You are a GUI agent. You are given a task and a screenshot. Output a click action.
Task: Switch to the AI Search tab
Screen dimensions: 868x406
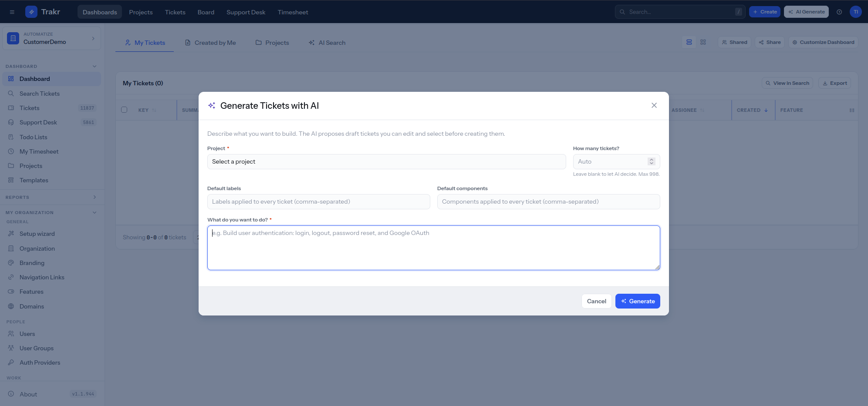tap(327, 43)
